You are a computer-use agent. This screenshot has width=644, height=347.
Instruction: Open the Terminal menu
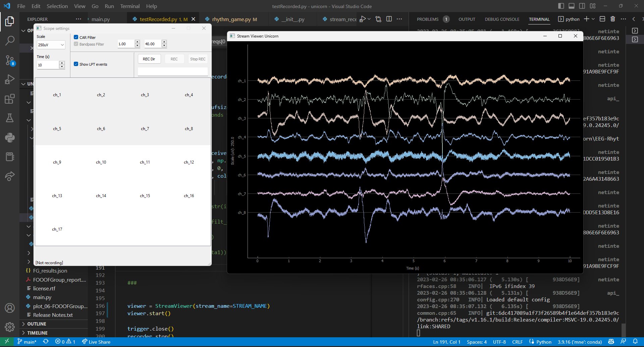130,6
